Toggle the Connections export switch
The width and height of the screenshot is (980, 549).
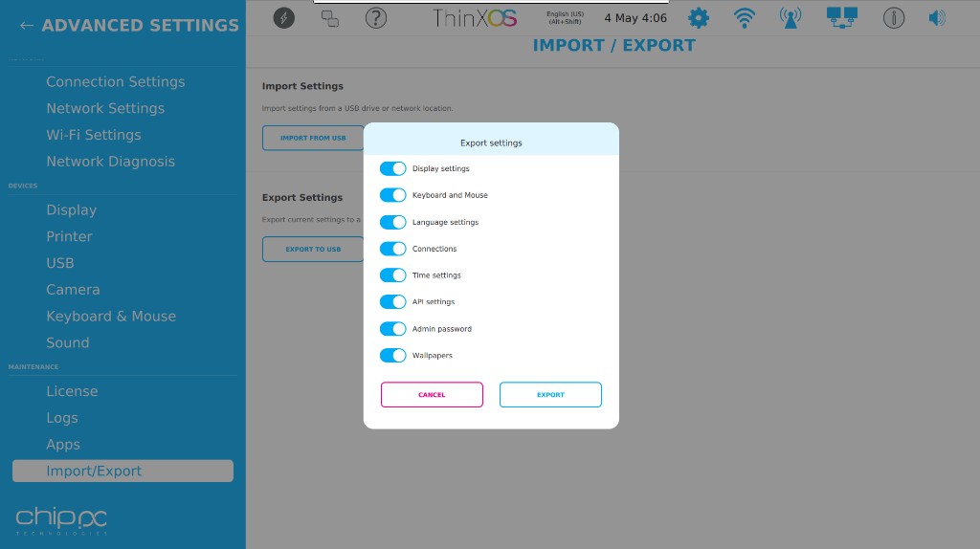point(392,249)
